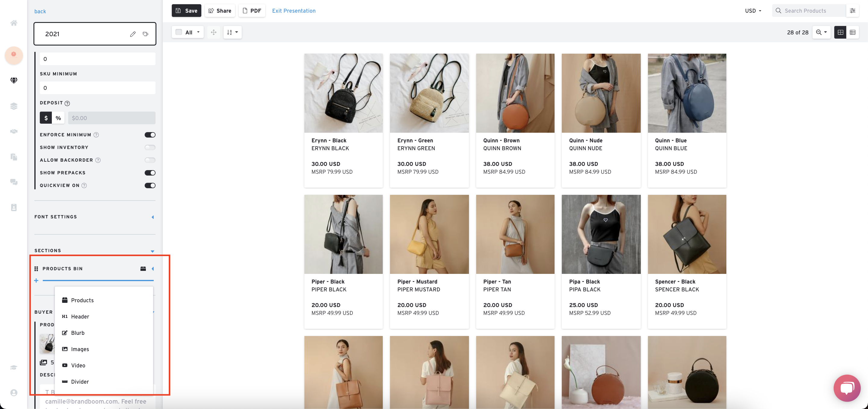Edit the 2021 presentation name pencil

click(x=133, y=34)
